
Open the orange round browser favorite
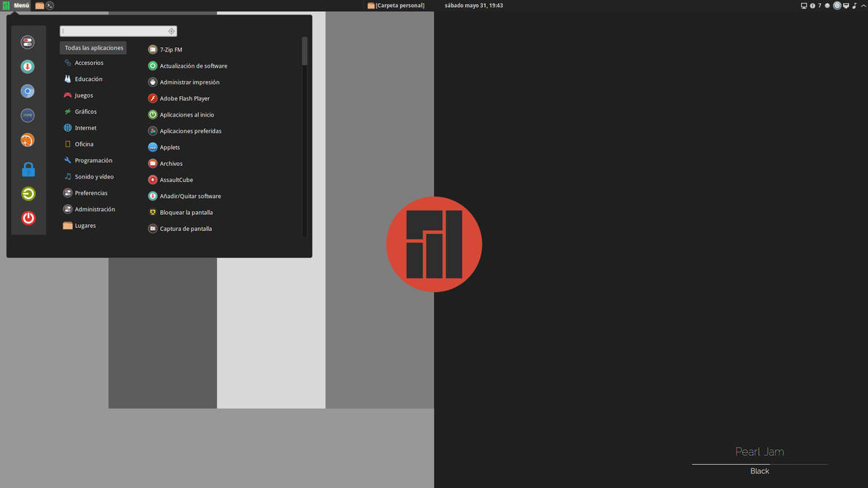click(27, 140)
